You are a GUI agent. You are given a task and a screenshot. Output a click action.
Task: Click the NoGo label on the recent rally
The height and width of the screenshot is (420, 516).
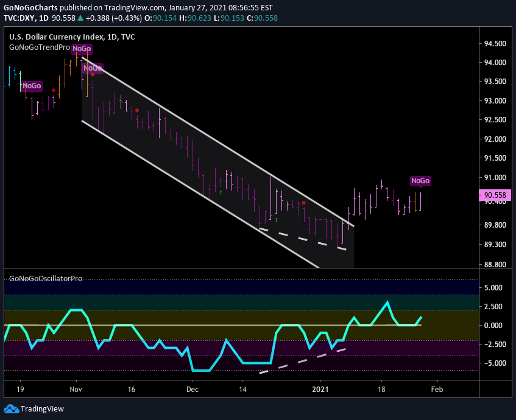point(421,181)
